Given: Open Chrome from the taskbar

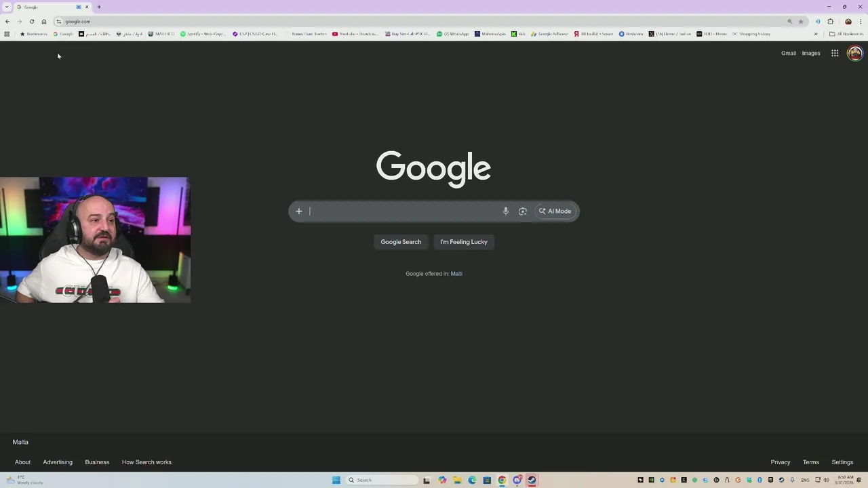Looking at the screenshot, I should (x=502, y=481).
